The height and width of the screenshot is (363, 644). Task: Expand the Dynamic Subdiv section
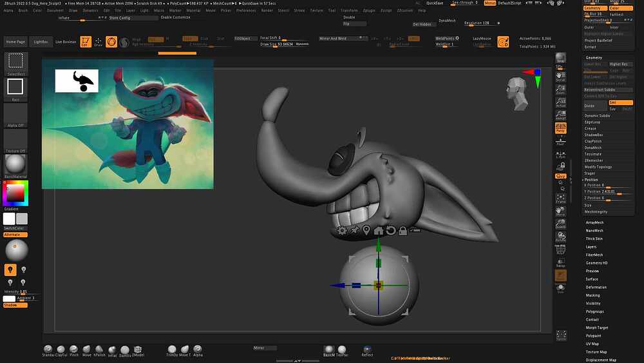[597, 115]
